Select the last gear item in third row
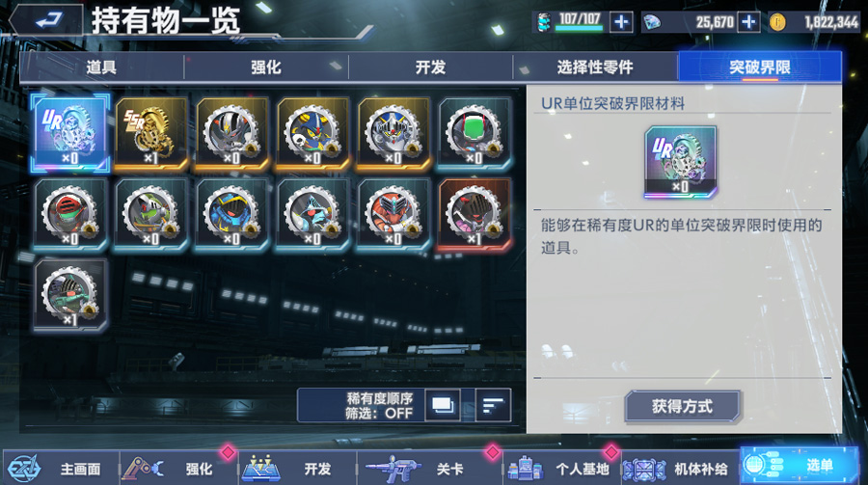The height and width of the screenshot is (485, 868). coord(69,296)
